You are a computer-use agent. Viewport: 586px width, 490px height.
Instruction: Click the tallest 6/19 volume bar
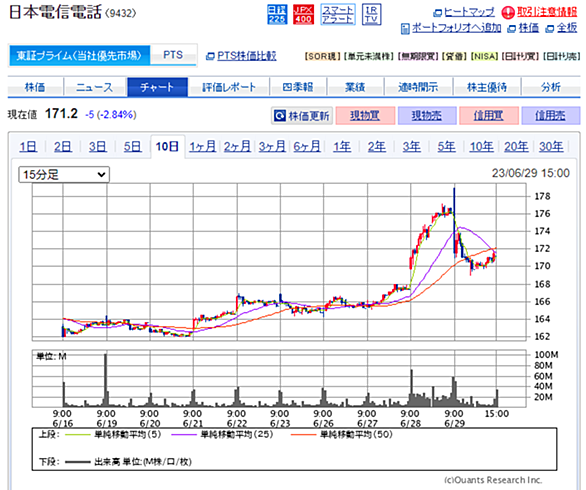[105, 380]
